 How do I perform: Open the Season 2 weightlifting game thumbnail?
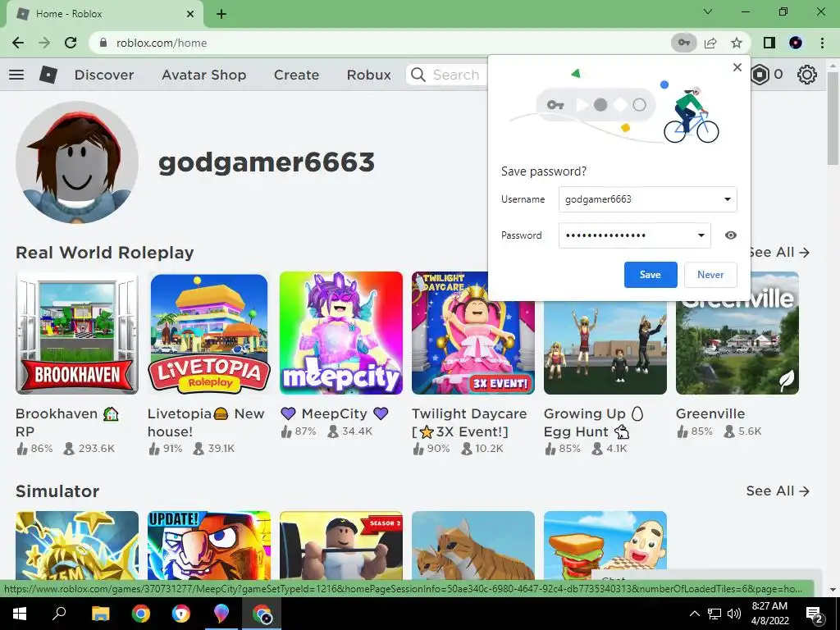(x=341, y=546)
